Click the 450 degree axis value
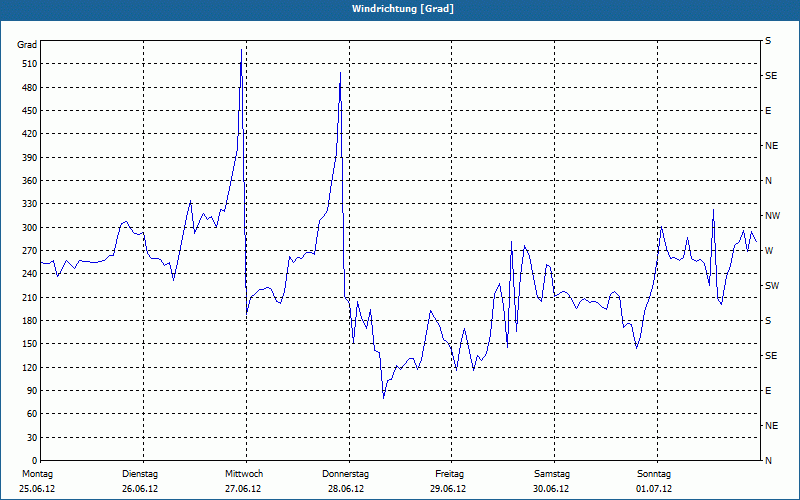This screenshot has height=500, width=800. click(30, 111)
